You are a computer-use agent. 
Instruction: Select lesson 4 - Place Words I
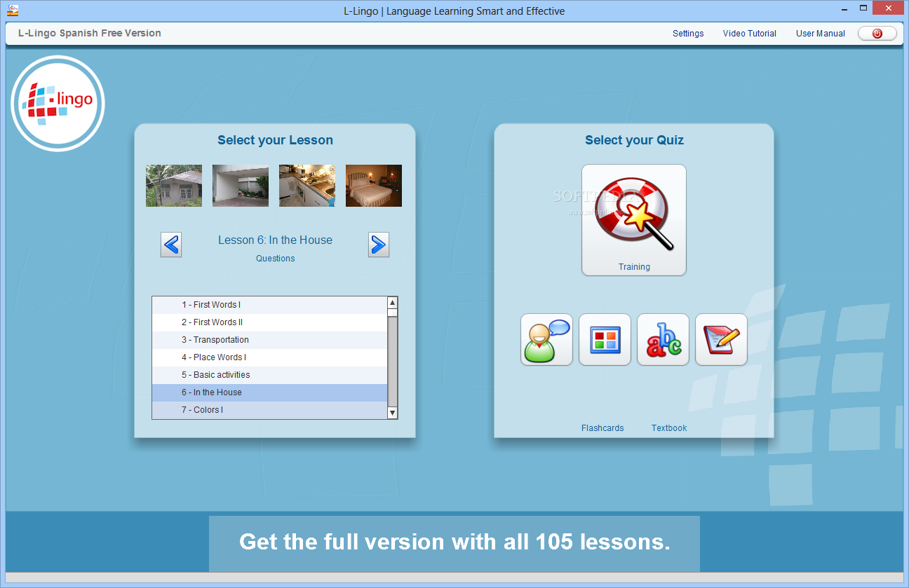(x=269, y=357)
